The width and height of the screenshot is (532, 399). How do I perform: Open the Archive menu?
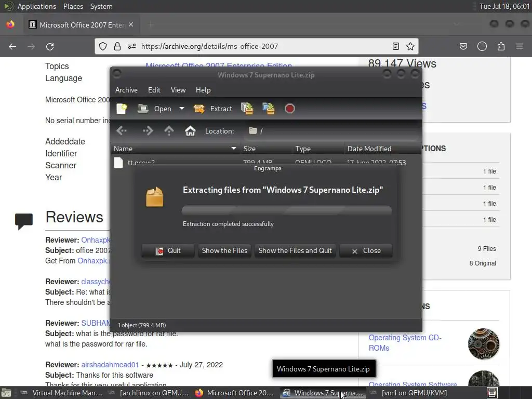click(126, 90)
